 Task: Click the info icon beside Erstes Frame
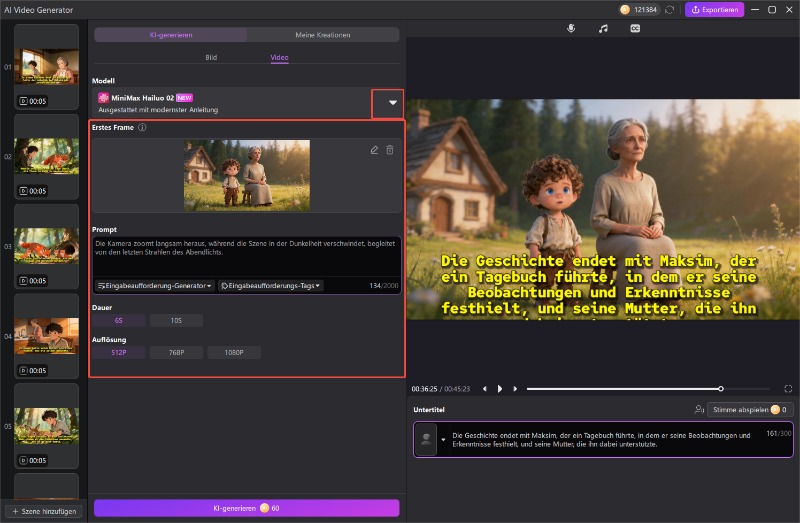point(142,128)
